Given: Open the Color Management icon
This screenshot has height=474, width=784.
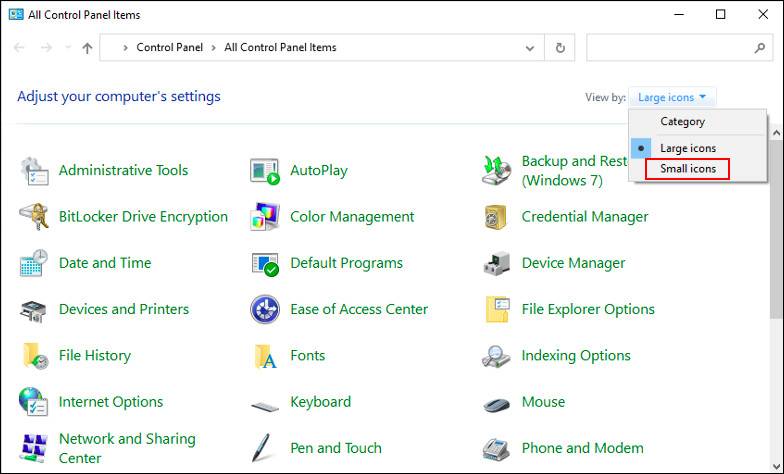Looking at the screenshot, I should click(265, 216).
